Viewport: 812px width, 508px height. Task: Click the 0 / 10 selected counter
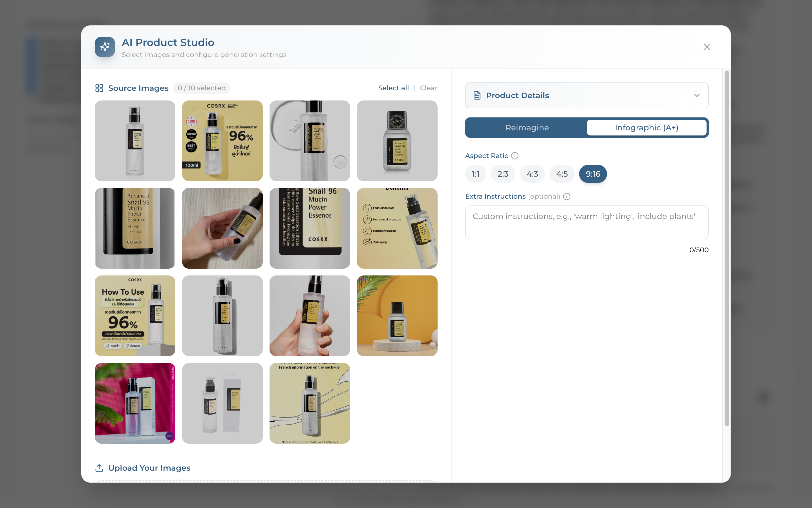202,88
